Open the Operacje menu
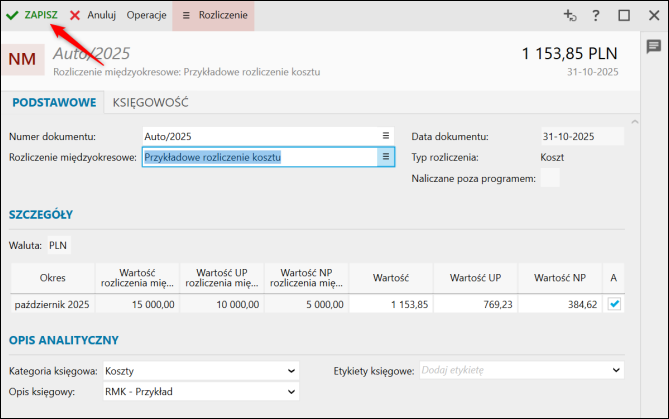Viewport: 669px width, 419px height. (147, 16)
